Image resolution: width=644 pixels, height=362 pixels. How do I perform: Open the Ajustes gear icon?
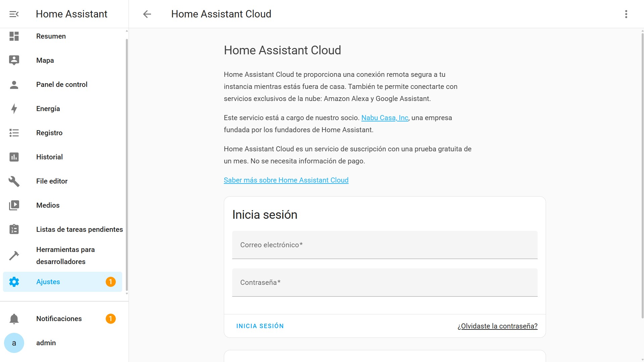pos(14,281)
